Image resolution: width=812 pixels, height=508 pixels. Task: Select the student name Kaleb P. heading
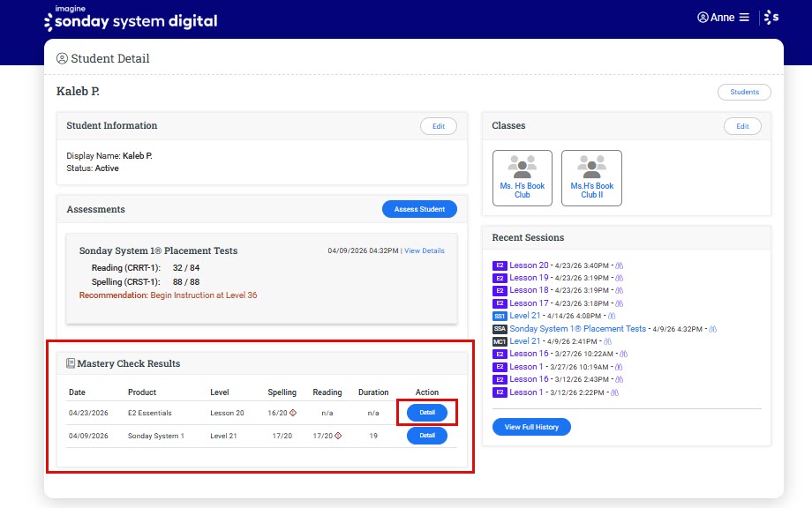pyautogui.click(x=78, y=91)
